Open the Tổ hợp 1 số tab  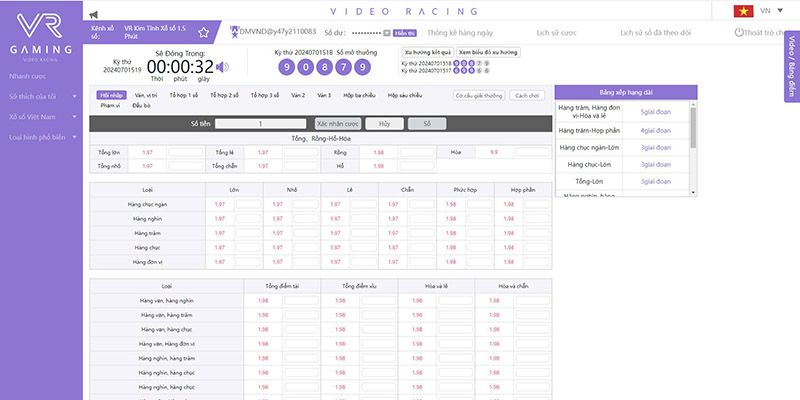coord(184,95)
